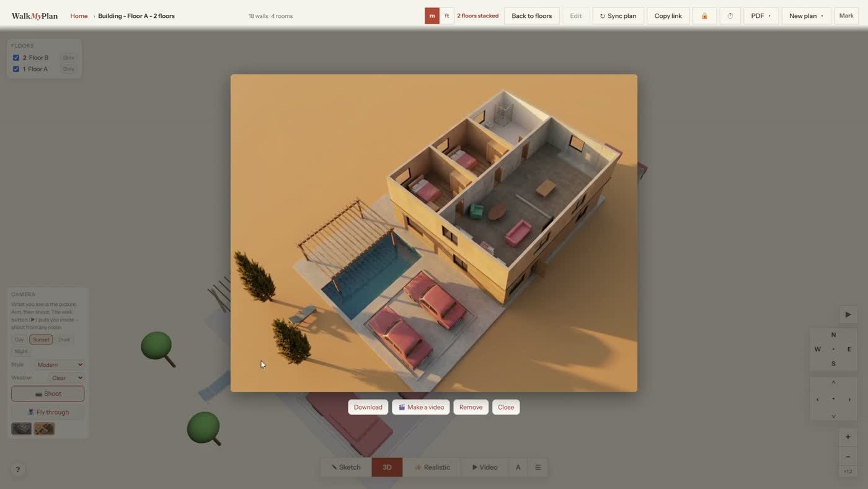The height and width of the screenshot is (489, 868).
Task: Switch to Realistic mode tab
Action: click(x=432, y=467)
